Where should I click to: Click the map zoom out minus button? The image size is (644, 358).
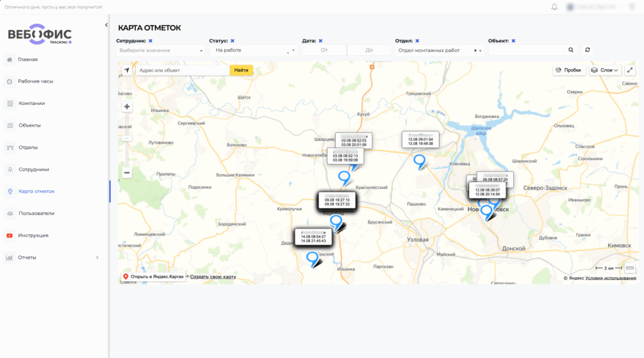[x=127, y=173]
